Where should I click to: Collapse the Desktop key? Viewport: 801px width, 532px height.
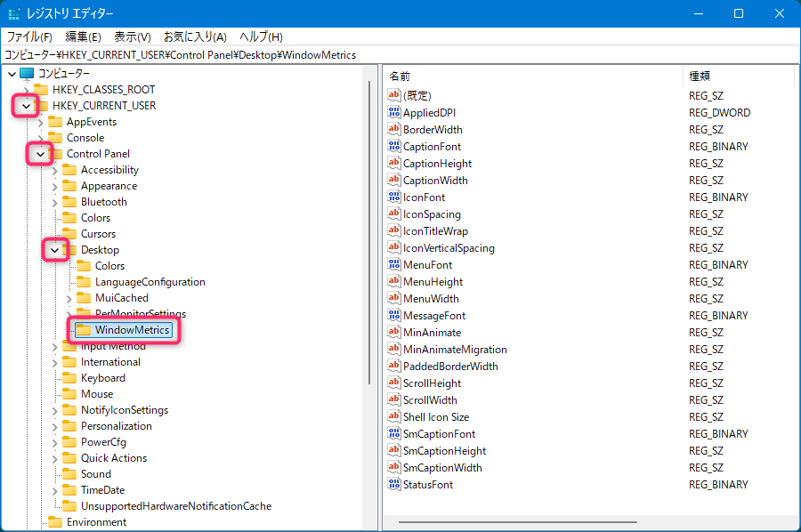54,250
